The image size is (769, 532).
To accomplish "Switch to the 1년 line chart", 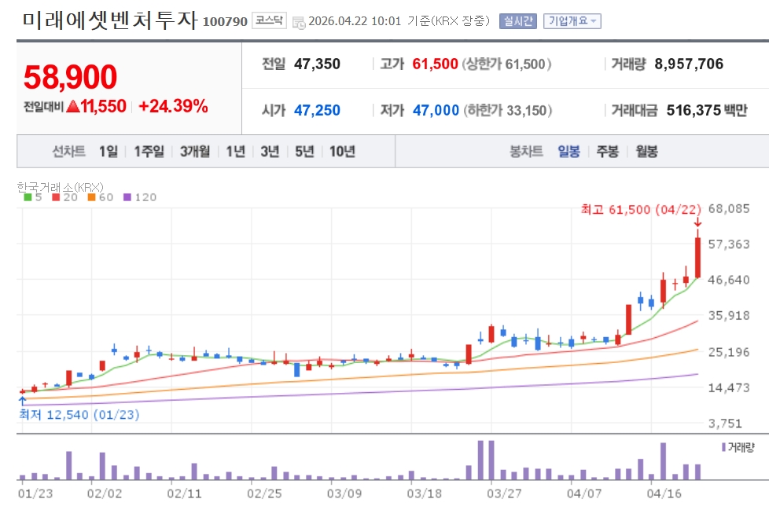I will tap(235, 152).
